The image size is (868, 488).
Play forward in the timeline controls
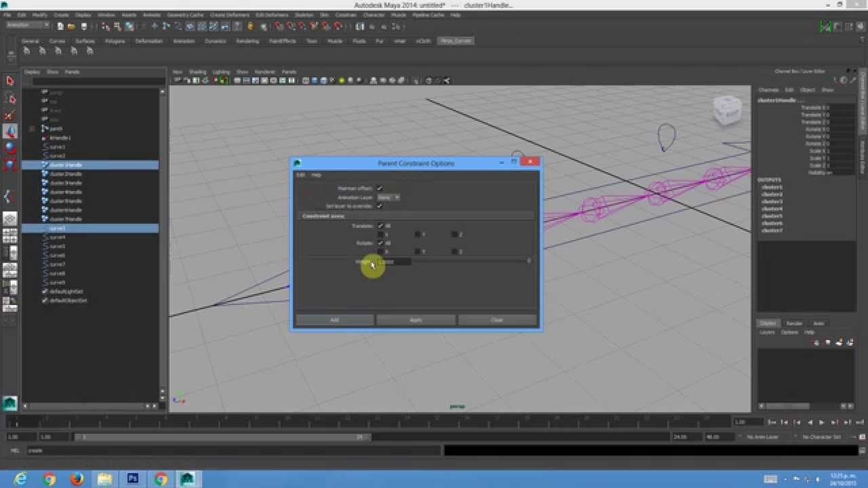click(821, 422)
